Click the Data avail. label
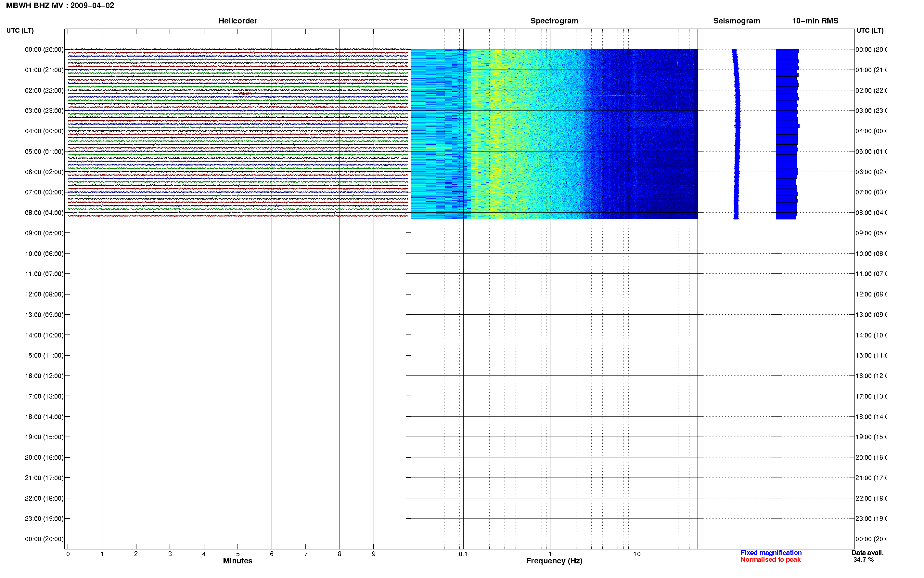The width and height of the screenshot is (924, 578). (x=867, y=553)
